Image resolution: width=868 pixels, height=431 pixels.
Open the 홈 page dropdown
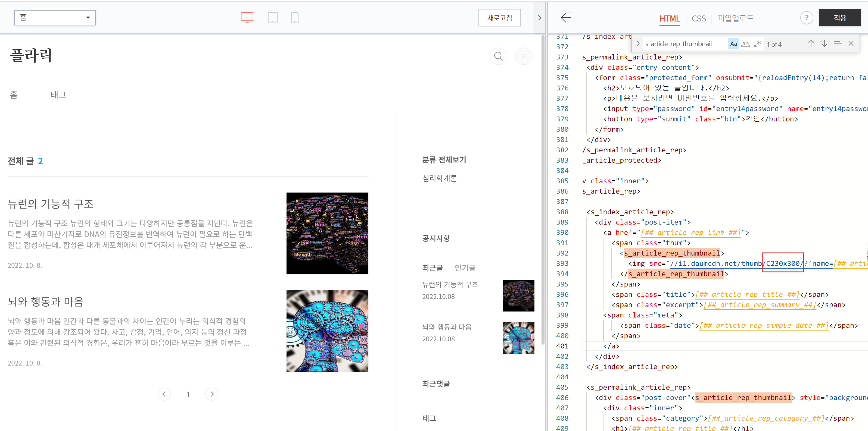tap(55, 17)
